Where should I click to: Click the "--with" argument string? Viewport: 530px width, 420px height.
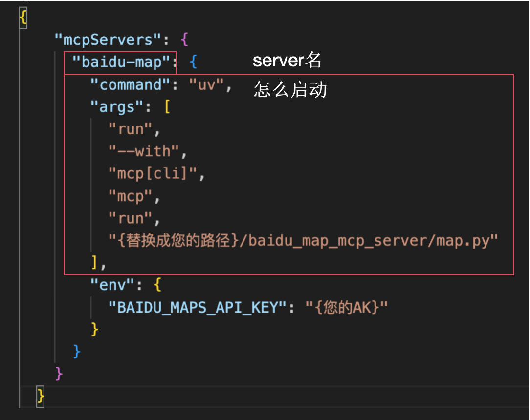[x=144, y=151]
